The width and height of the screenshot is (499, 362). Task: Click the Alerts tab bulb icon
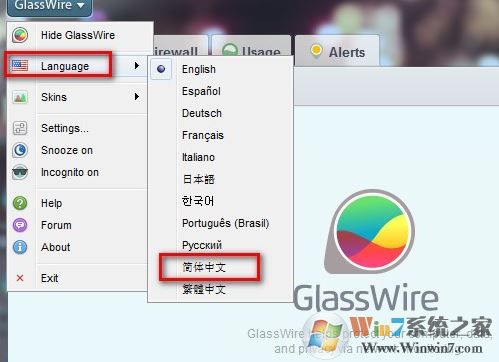click(316, 51)
